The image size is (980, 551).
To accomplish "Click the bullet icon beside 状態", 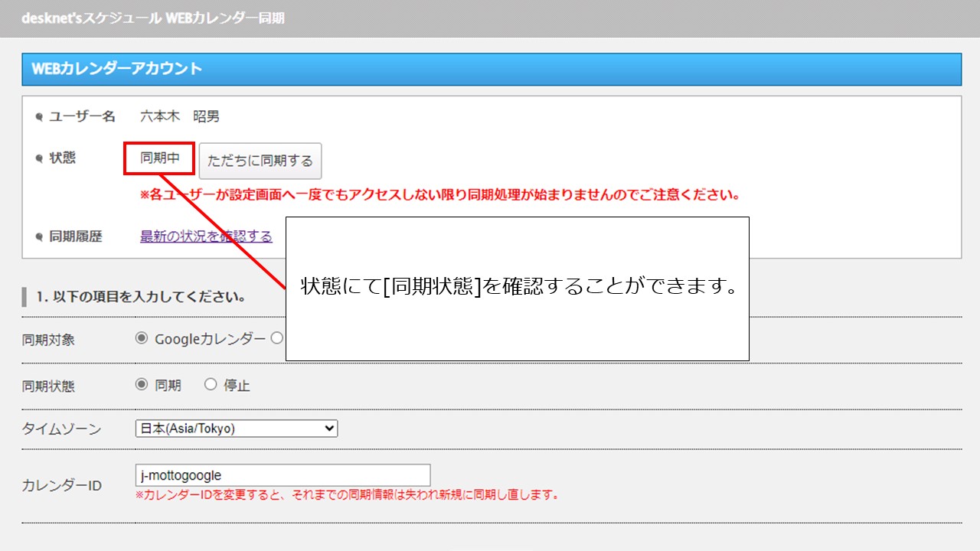I will pos(39,159).
